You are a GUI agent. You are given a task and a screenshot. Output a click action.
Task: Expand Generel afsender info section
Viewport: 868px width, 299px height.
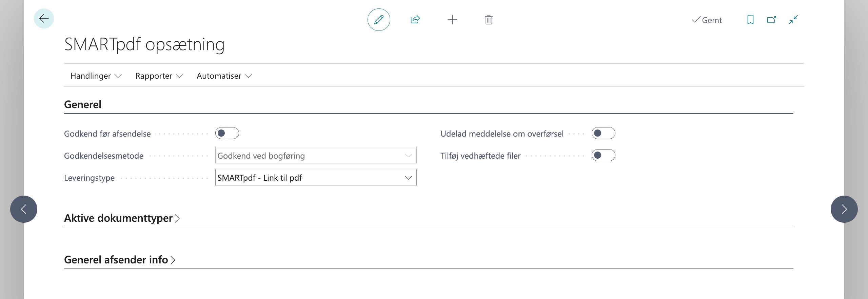119,260
